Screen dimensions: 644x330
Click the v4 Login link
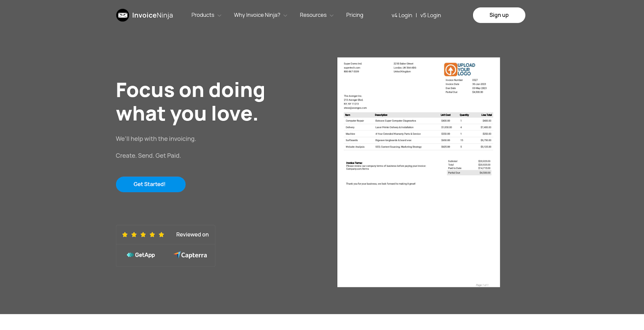[x=402, y=15]
